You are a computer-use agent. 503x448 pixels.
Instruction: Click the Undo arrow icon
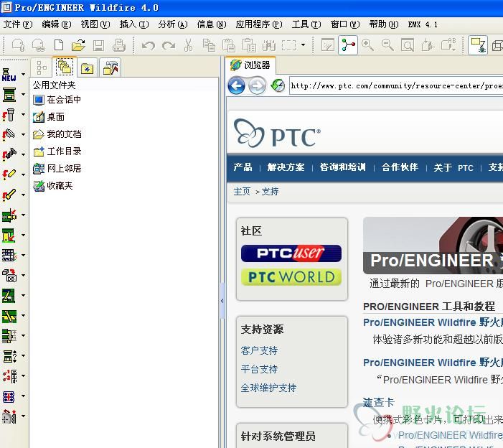[x=149, y=45]
